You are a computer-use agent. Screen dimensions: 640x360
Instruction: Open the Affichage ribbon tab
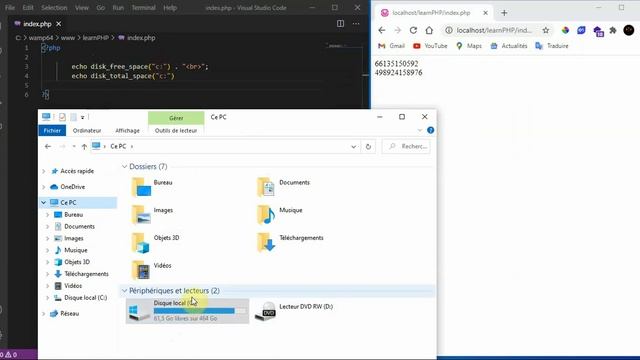(x=127, y=130)
